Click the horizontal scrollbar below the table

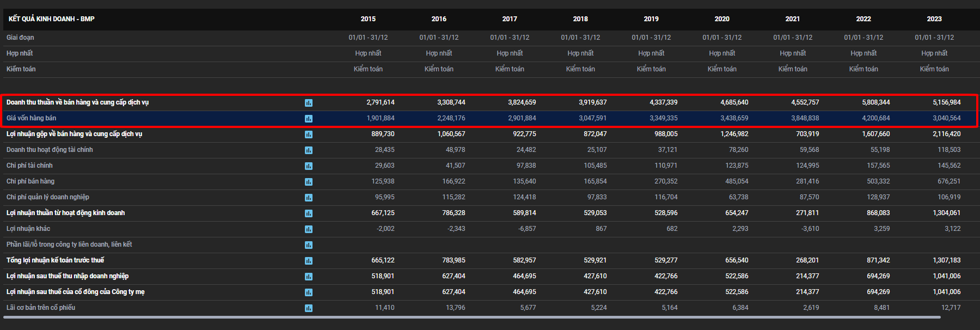point(471,317)
